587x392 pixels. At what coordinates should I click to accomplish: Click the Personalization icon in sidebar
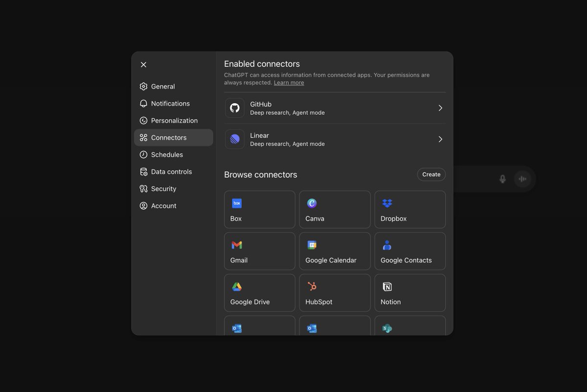[x=143, y=121]
